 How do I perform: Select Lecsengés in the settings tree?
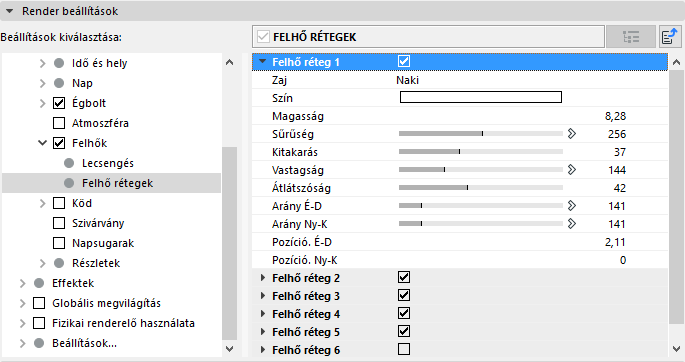point(108,163)
